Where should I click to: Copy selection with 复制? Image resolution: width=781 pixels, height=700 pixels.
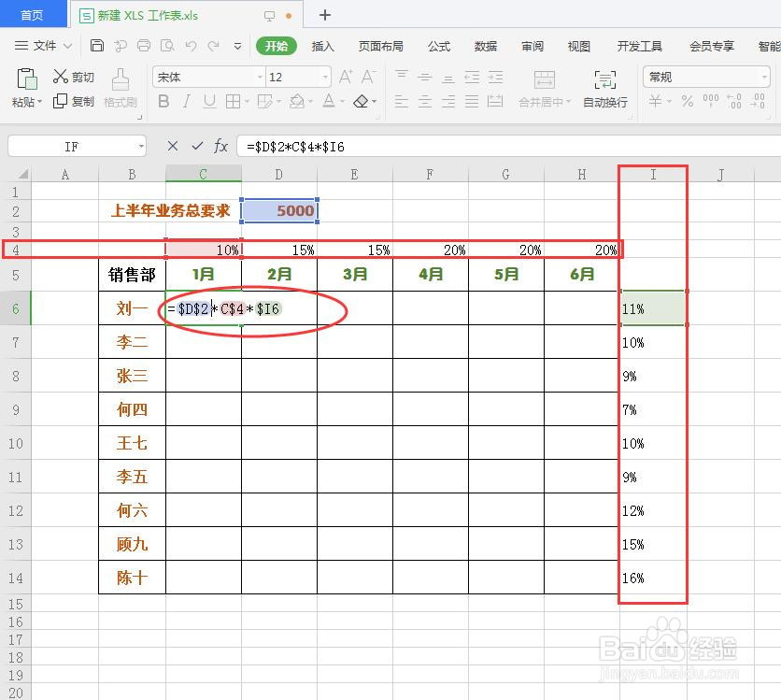pyautogui.click(x=73, y=101)
